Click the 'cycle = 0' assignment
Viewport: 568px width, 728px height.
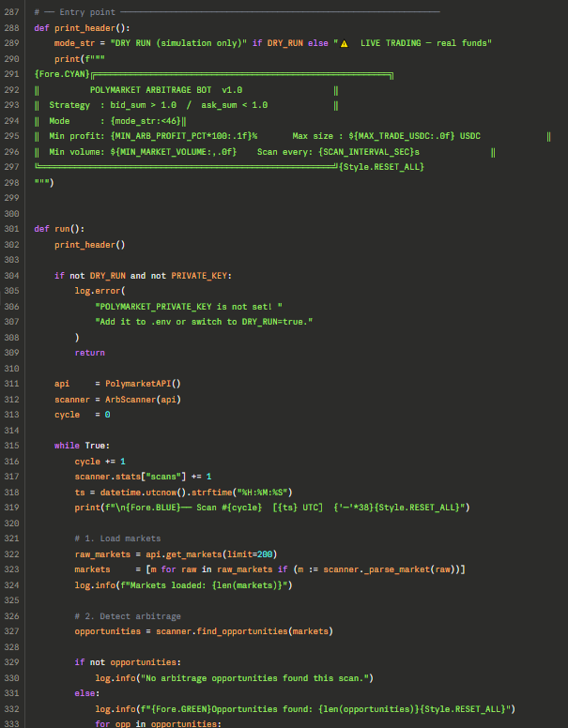pyautogui.click(x=83, y=415)
